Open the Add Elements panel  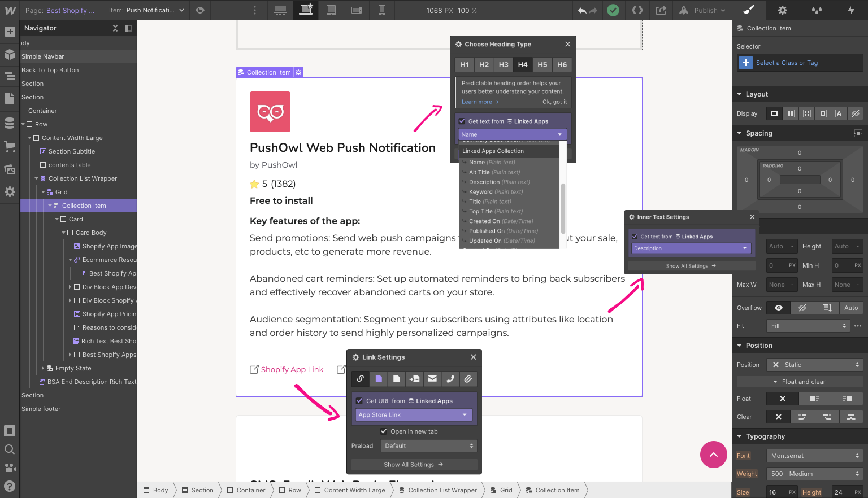(x=10, y=32)
